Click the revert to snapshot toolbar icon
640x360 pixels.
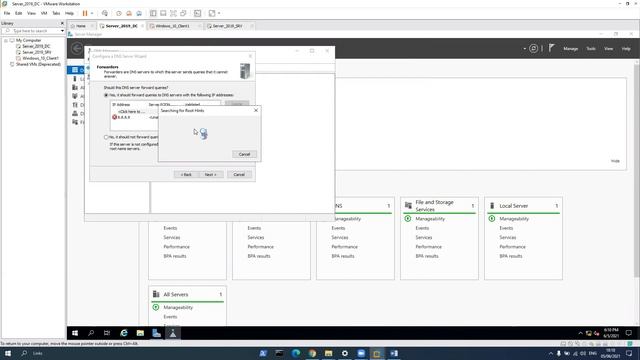129,13
